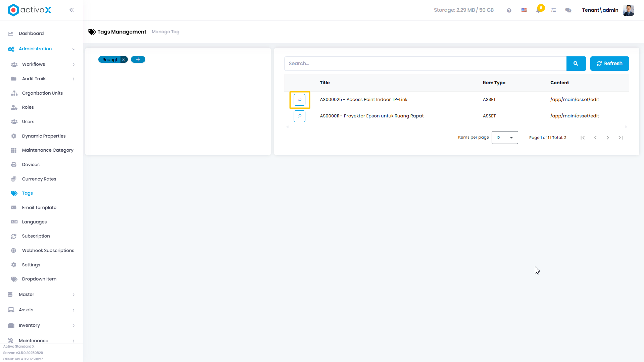Expand the Maintenance menu section
The height and width of the screenshot is (362, 644).
(42, 341)
